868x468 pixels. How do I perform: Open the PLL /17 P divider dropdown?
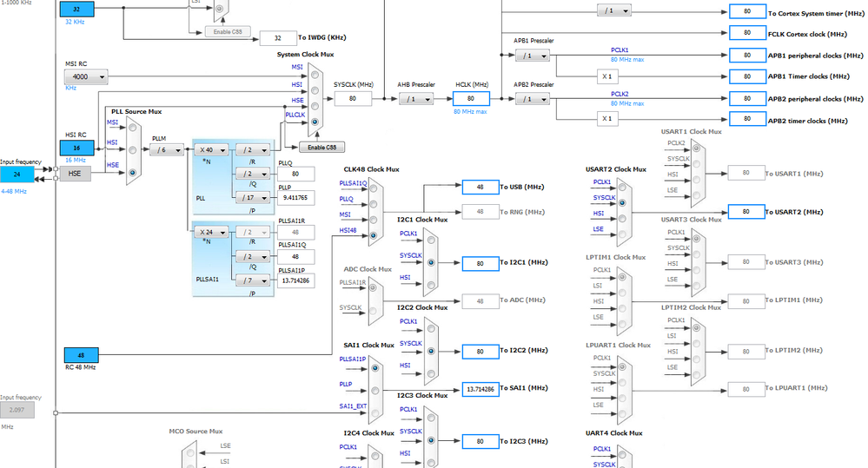tap(253, 197)
